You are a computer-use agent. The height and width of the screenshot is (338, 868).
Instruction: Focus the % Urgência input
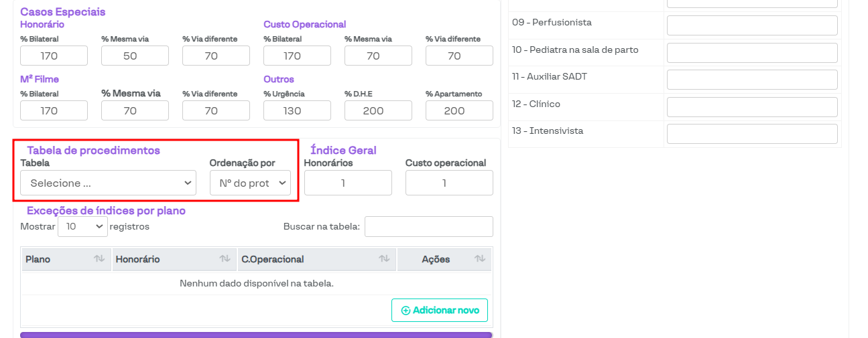(x=297, y=110)
